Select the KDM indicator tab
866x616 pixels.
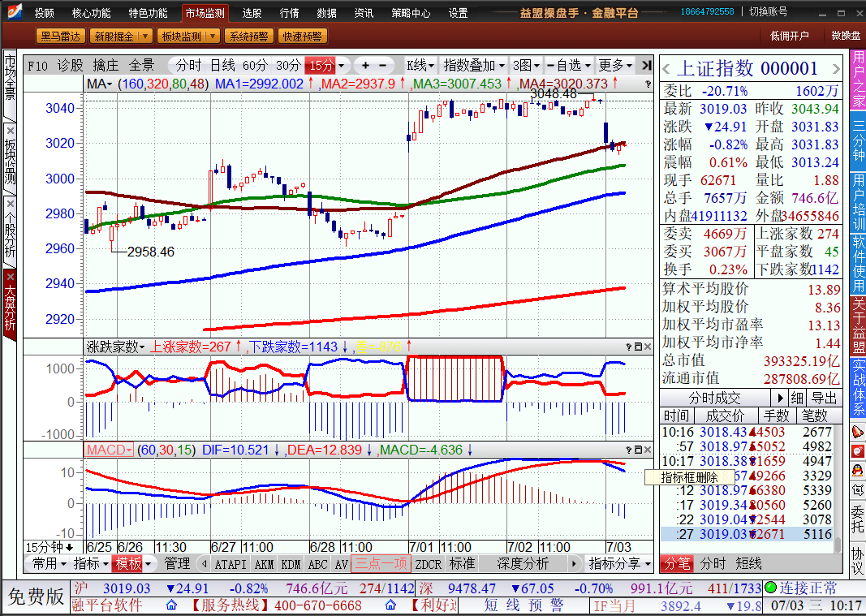click(x=291, y=564)
